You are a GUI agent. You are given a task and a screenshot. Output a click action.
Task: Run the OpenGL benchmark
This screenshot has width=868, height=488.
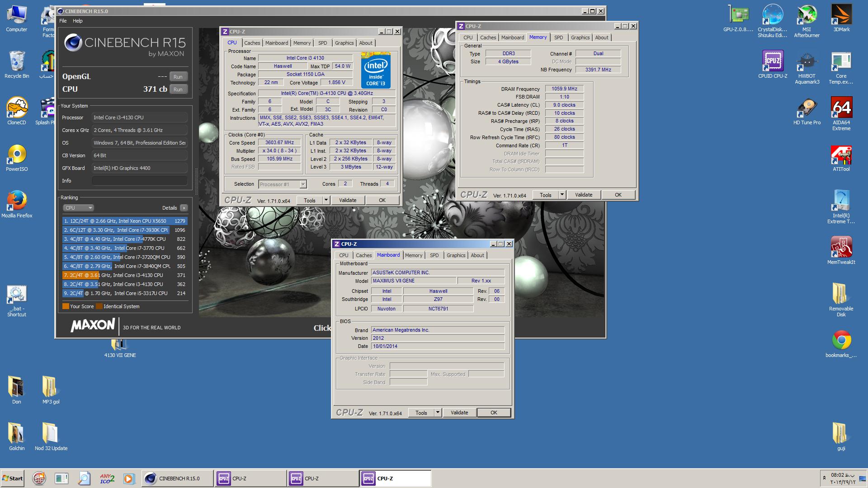(x=178, y=77)
